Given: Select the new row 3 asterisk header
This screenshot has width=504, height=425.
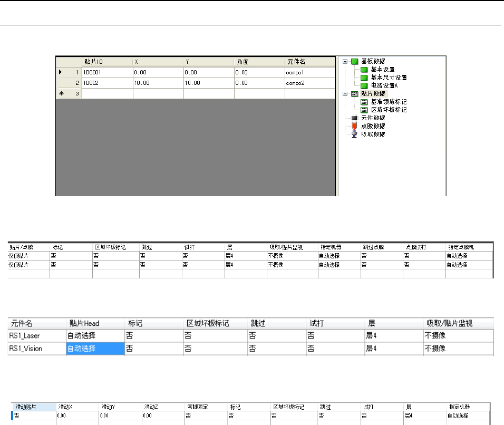Looking at the screenshot, I should click(x=69, y=93).
